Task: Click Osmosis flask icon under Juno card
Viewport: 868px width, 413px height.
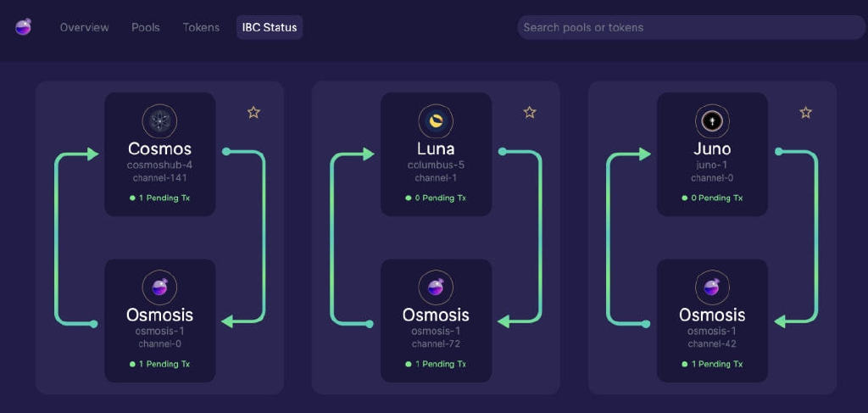Action: (712, 287)
